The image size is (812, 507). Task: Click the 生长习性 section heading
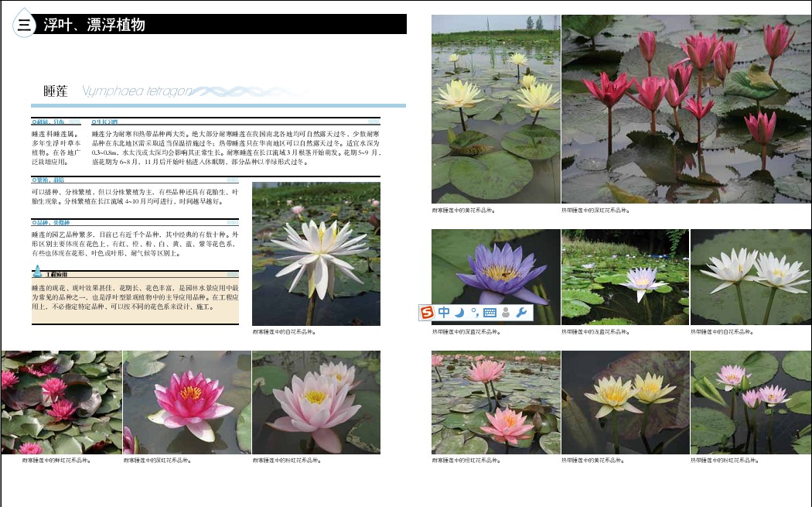[x=105, y=122]
